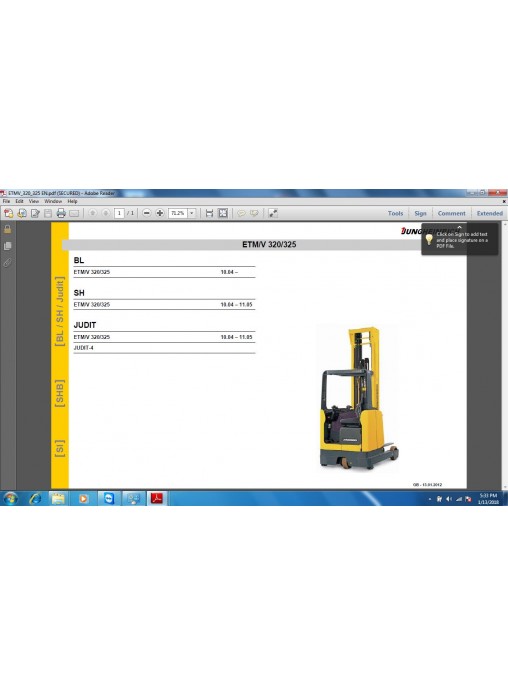Open the Help menu
Image resolution: width=508 pixels, height=696 pixels.
tap(72, 202)
